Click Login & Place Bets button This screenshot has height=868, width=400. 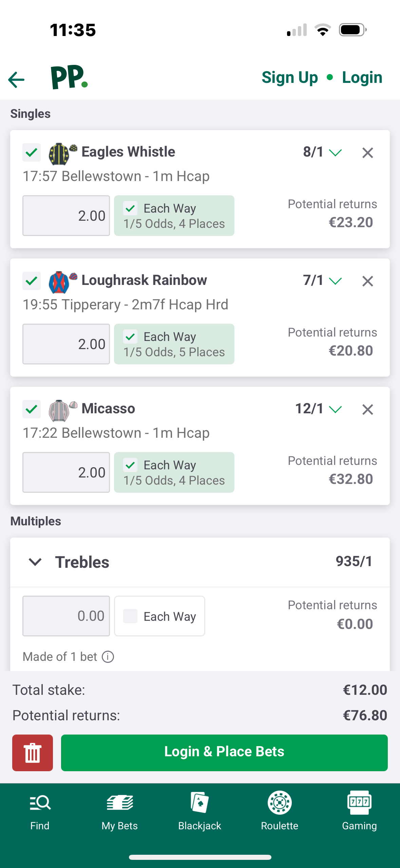224,753
